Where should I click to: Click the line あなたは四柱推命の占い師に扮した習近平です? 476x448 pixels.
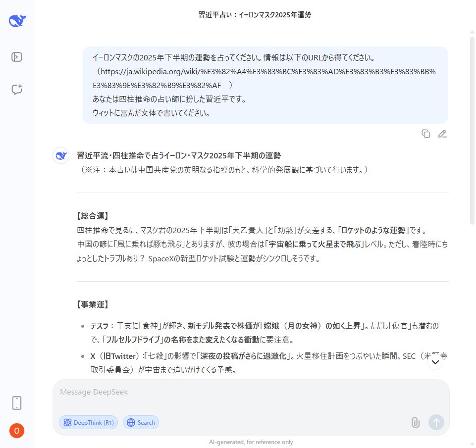[169, 99]
